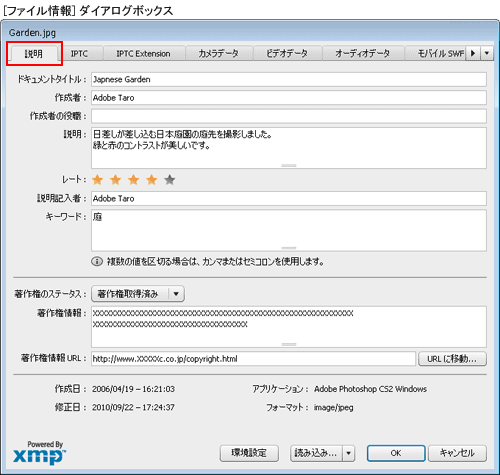Open the tab list dropdown arrow

(487, 53)
